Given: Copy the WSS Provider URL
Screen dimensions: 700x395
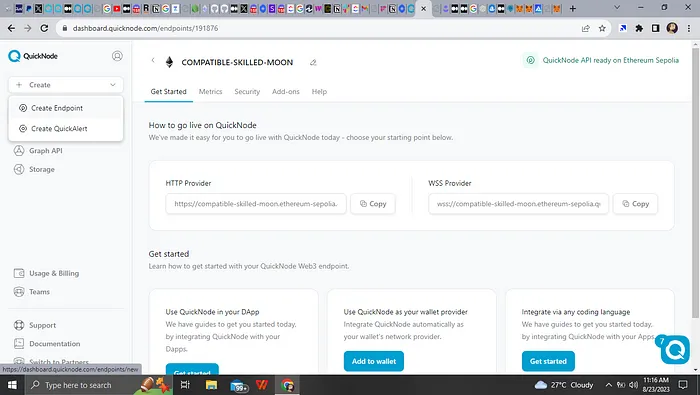Looking at the screenshot, I should (635, 204).
